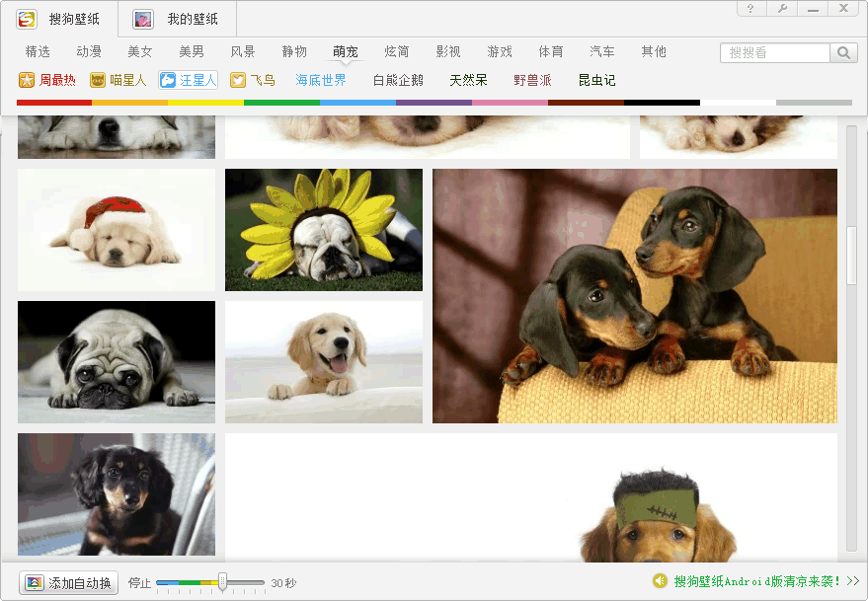
Task: Open settings via the wrench icon
Action: [782, 9]
